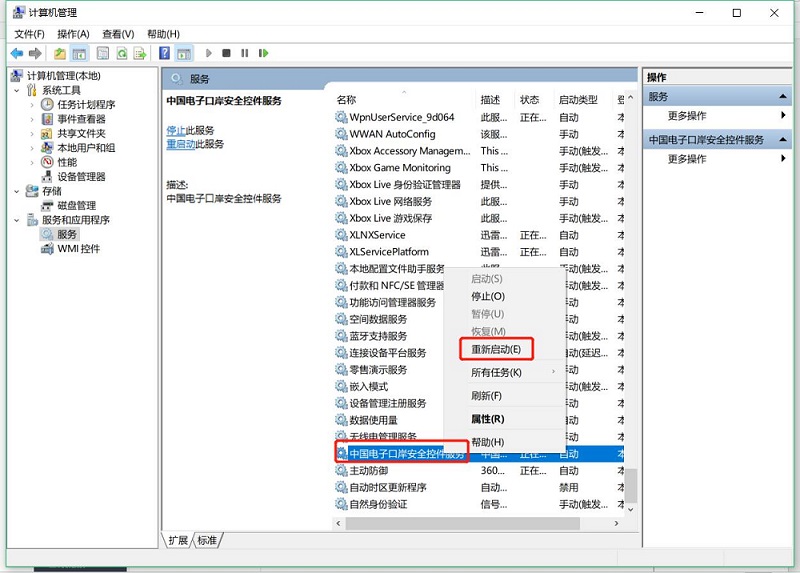The width and height of the screenshot is (800, 573).
Task: Choose 重新启动(E) in the context menu
Action: [496, 349]
